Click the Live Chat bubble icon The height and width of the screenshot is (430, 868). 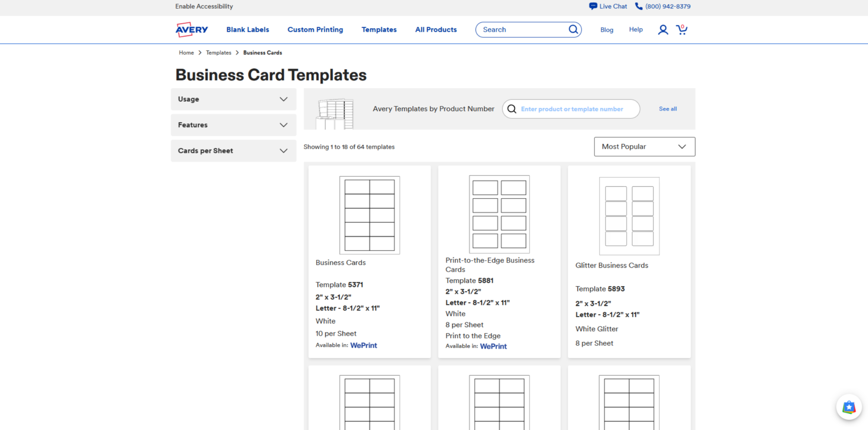[x=593, y=6]
